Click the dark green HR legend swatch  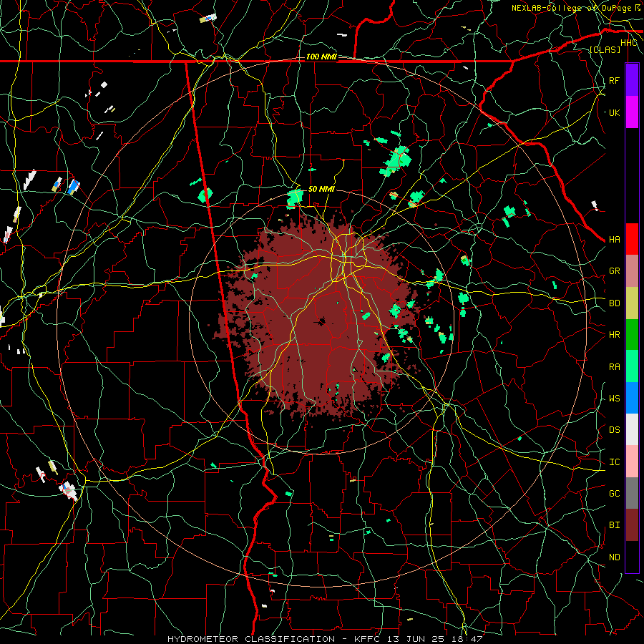[x=632, y=335]
